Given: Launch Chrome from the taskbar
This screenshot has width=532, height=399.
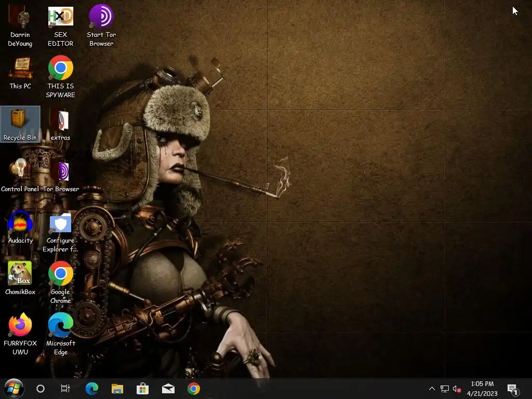Looking at the screenshot, I should point(194,389).
